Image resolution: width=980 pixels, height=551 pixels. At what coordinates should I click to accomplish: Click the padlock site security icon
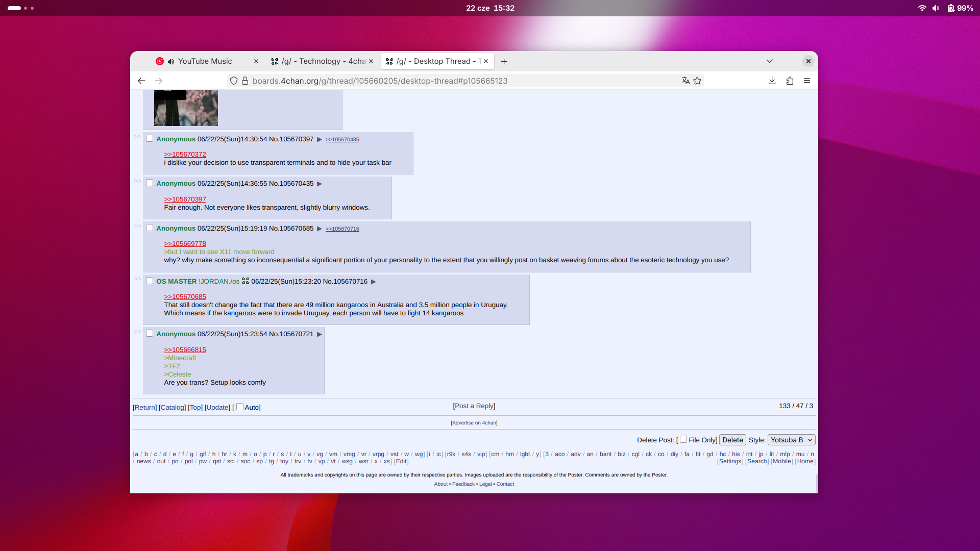245,81
